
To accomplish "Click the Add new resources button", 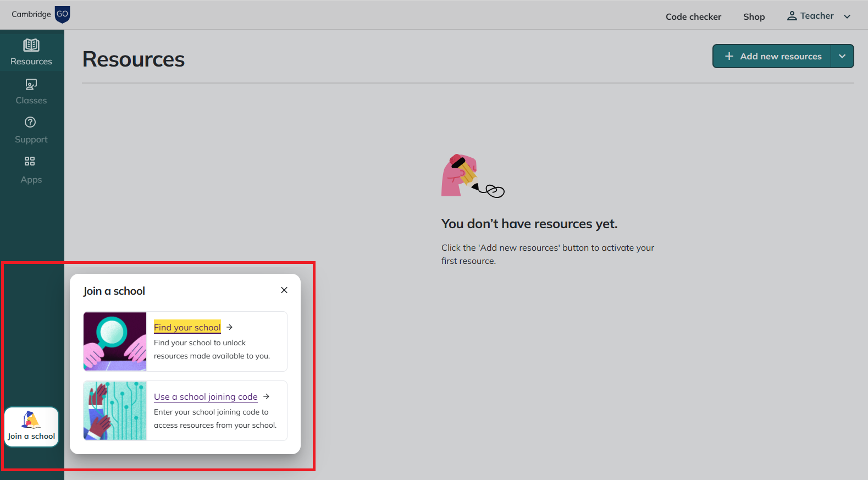I will tap(772, 56).
